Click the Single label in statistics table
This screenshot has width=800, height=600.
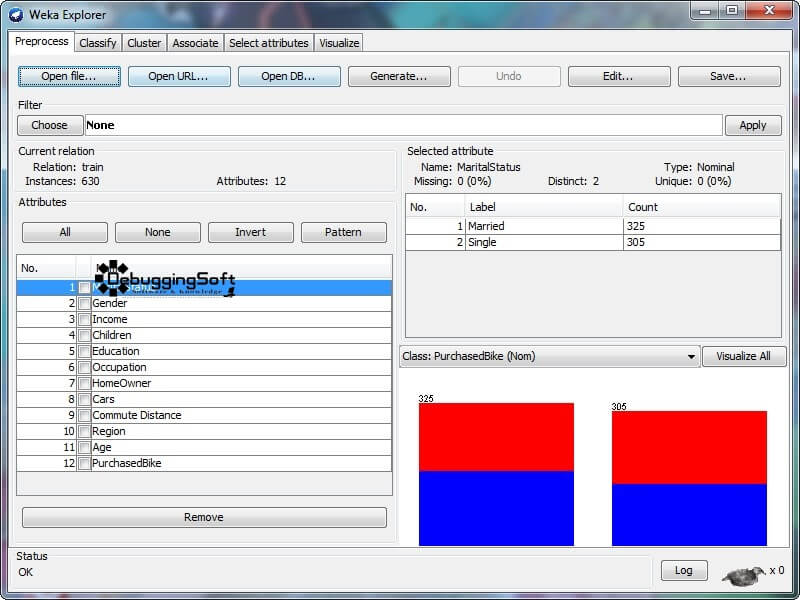coord(482,242)
